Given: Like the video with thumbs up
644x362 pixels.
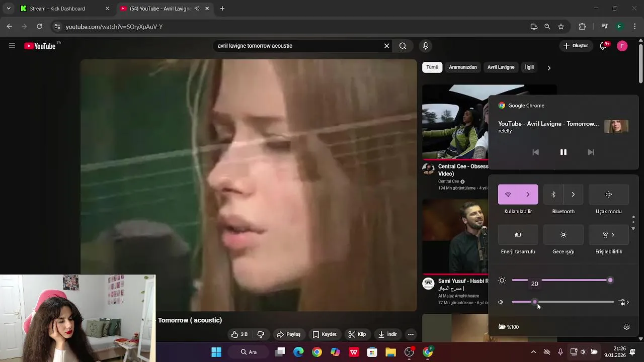Looking at the screenshot, I should (239, 334).
